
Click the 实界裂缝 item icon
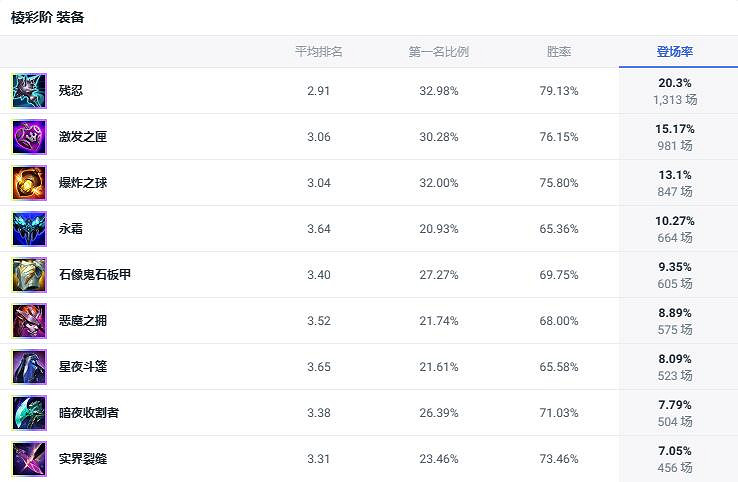pyautogui.click(x=29, y=459)
